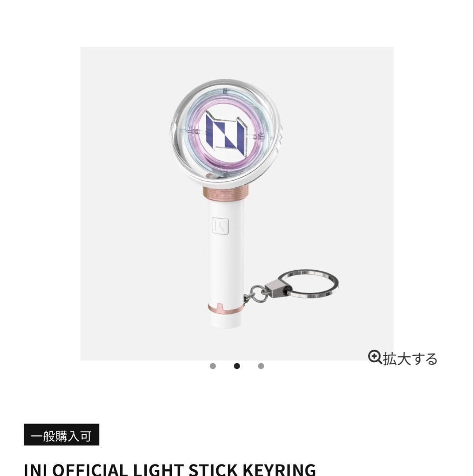Click the INI OFFICIAL LIGHT STICK KEYRING title

(170, 469)
